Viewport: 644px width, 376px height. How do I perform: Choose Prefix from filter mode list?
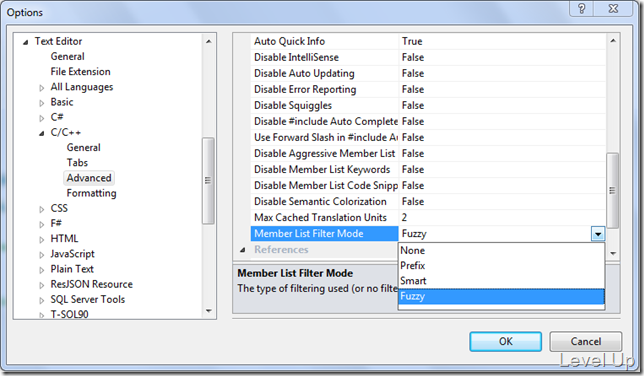click(x=501, y=265)
